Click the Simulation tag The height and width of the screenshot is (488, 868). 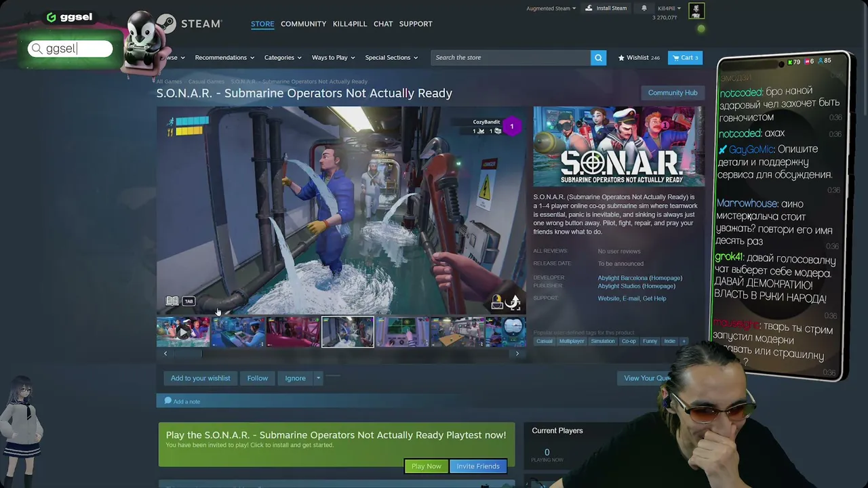pos(603,341)
